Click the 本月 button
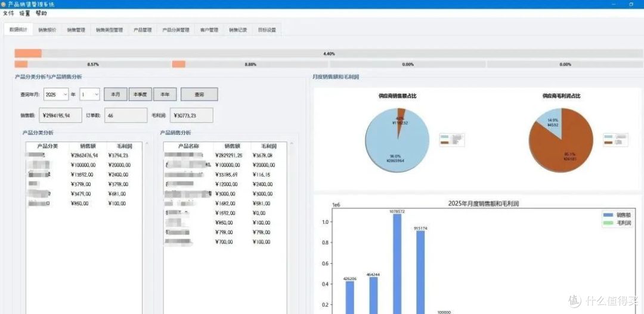Screen dimensions: 644x314 click(116, 94)
